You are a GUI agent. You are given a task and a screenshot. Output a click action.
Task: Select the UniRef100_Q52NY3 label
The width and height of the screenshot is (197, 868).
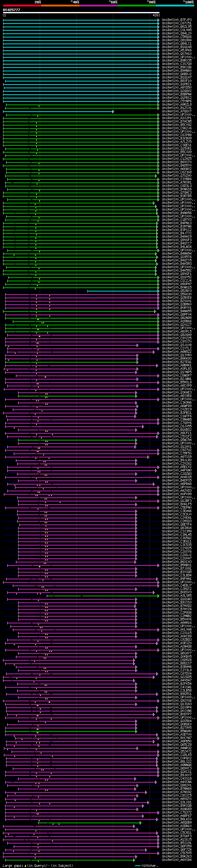177,291
